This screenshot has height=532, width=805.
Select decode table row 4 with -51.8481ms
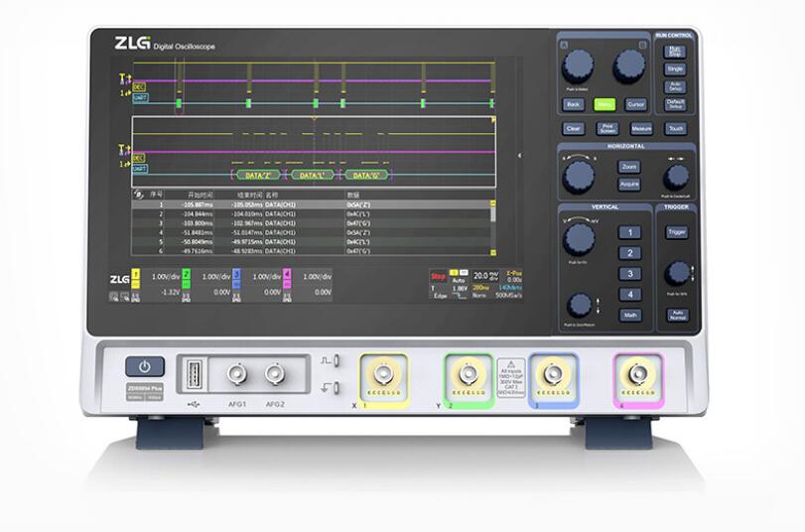click(311, 232)
